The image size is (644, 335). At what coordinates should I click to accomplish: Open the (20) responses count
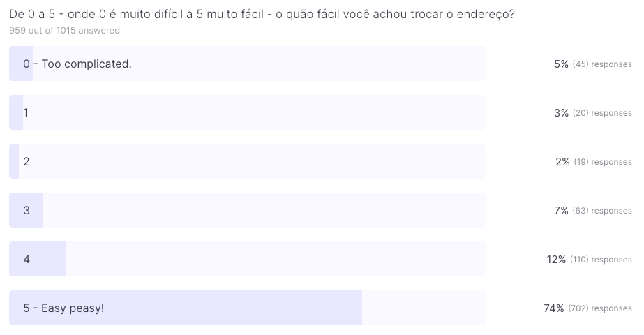click(602, 113)
